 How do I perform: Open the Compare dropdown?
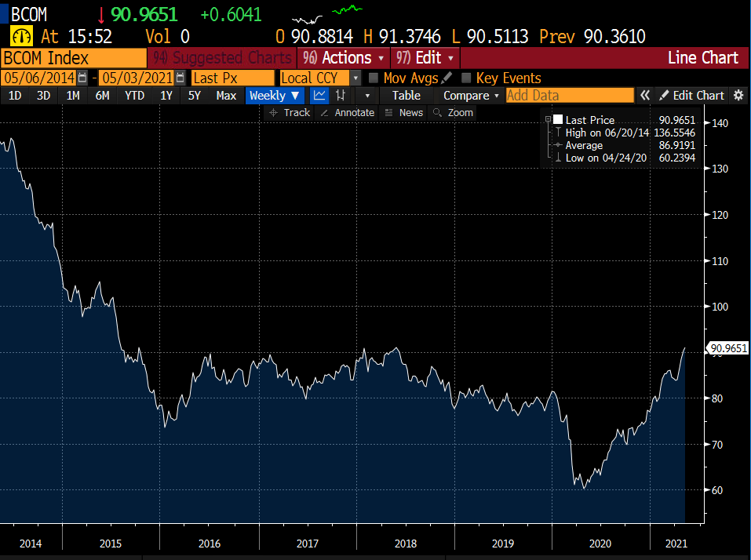471,95
